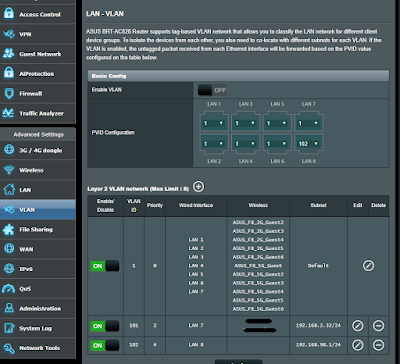400x364 pixels.
Task: Open the File Sharing menu
Action: pyautogui.click(x=38, y=229)
